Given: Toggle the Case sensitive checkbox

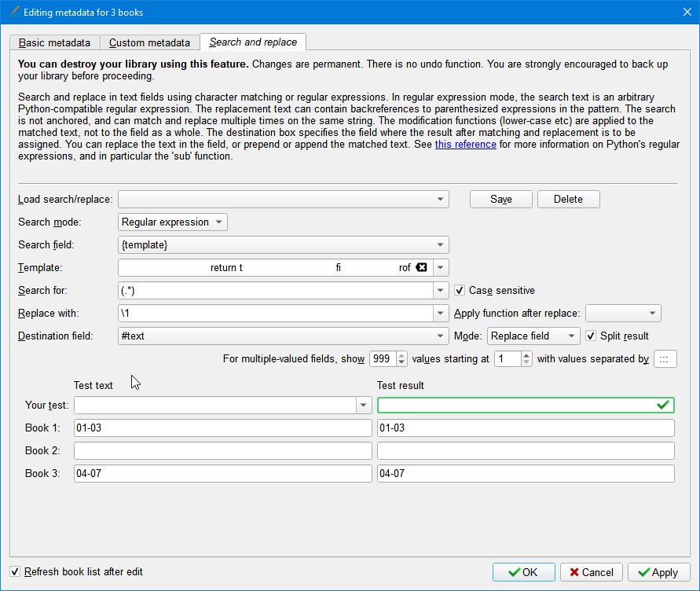Looking at the screenshot, I should point(460,291).
